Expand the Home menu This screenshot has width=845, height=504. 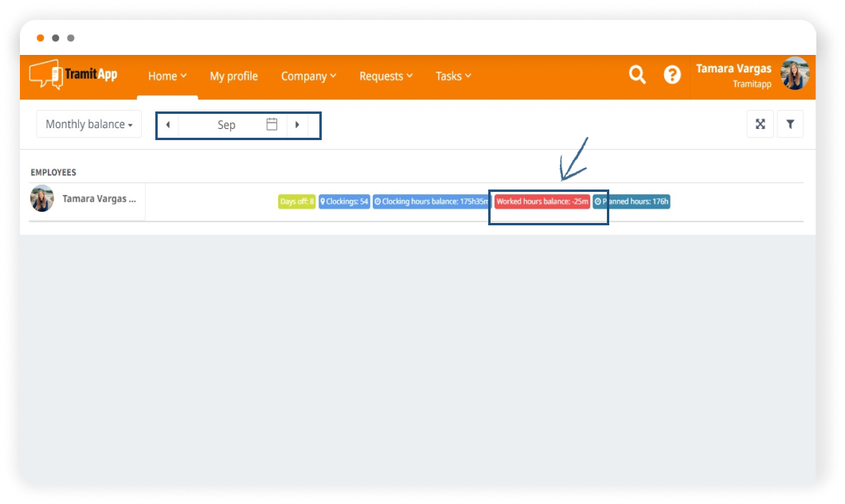[x=167, y=76]
